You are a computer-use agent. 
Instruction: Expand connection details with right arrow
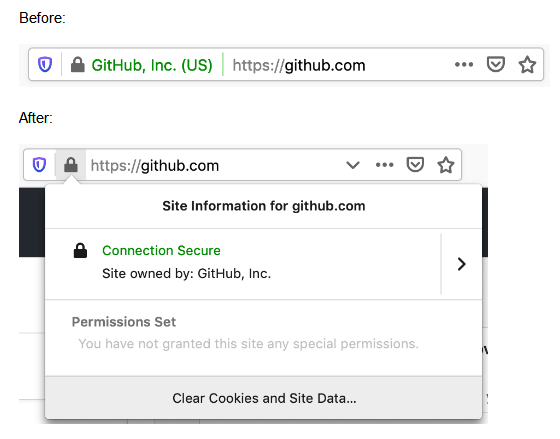pyautogui.click(x=461, y=264)
